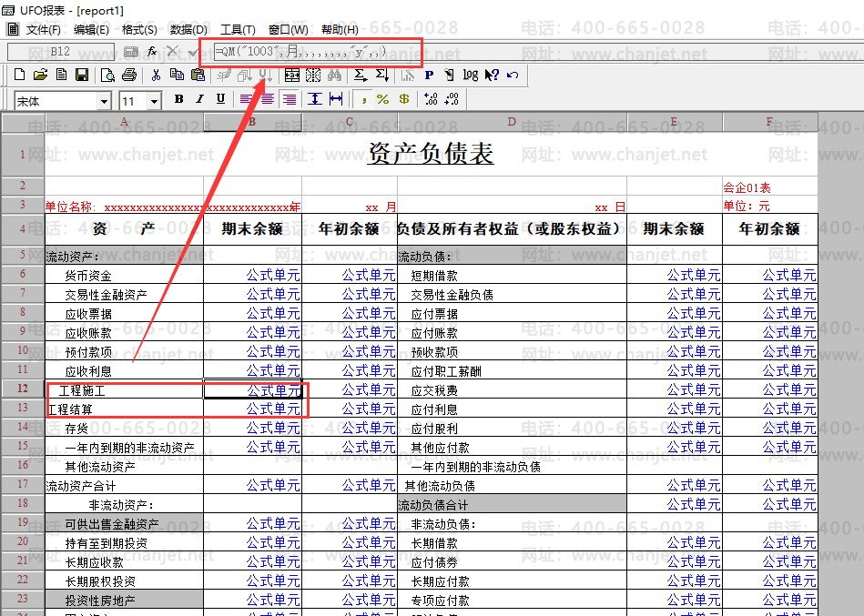
Task: Click the Undo arrow icon
Action: (x=513, y=75)
